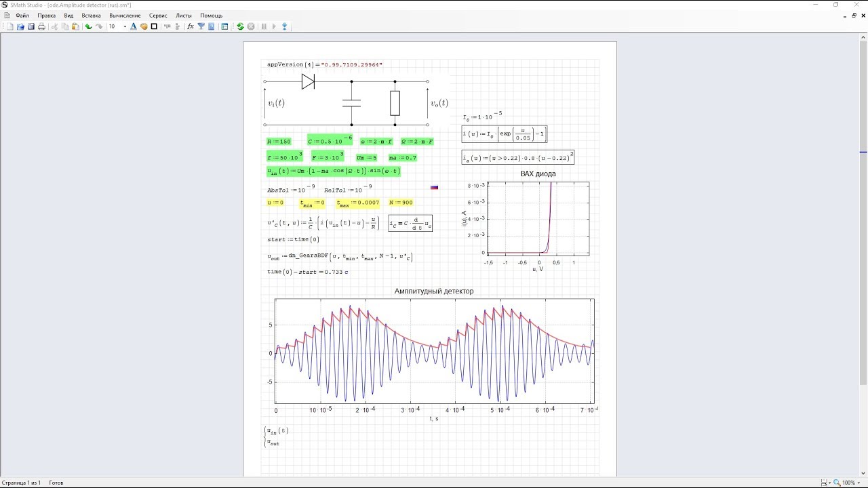This screenshot has width=868, height=488.
Task: Open the Листы menu
Action: pyautogui.click(x=184, y=15)
